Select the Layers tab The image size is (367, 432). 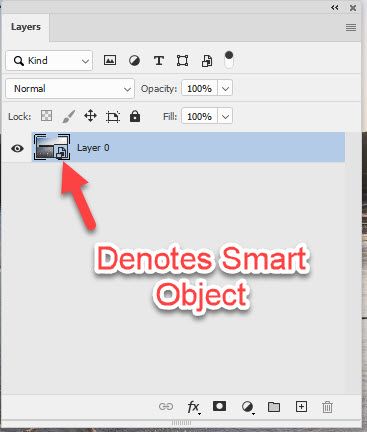click(26, 27)
